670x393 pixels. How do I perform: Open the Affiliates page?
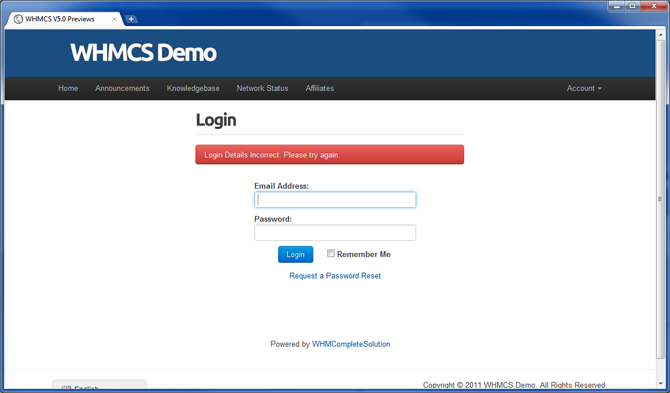coord(320,88)
